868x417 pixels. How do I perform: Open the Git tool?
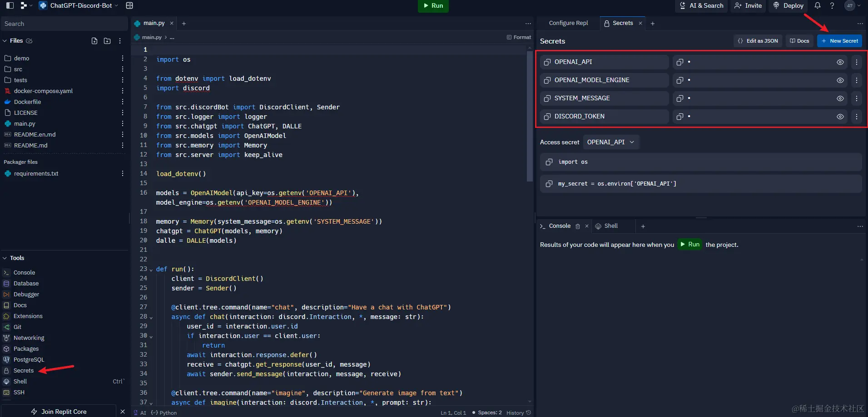pos(17,327)
